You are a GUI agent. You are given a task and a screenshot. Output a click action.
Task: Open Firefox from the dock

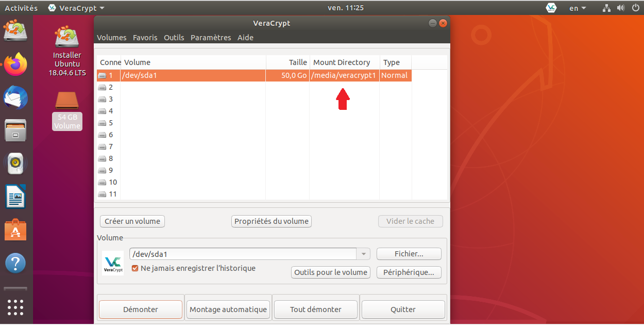click(x=15, y=64)
